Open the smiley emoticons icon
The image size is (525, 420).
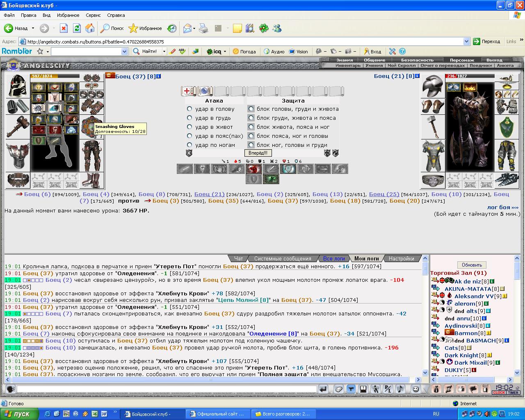click(416, 389)
